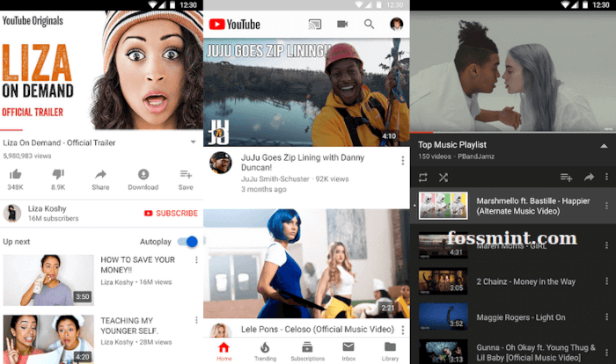Image resolution: width=616 pixels, height=364 pixels.
Task: Play the Maggie Rogers Light On thumbnail
Action: click(444, 317)
